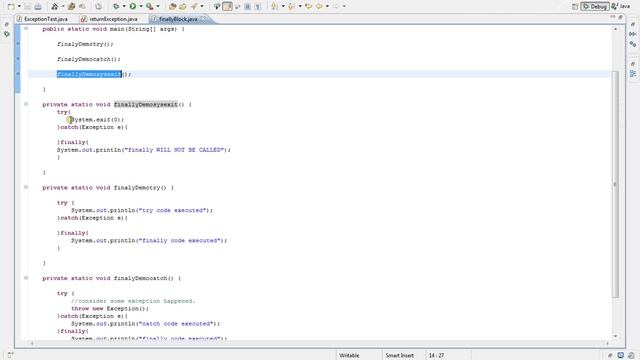Collapse the finallyDemosysexit method fold marker
Image resolution: width=640 pixels, height=360 pixels.
[26, 104]
